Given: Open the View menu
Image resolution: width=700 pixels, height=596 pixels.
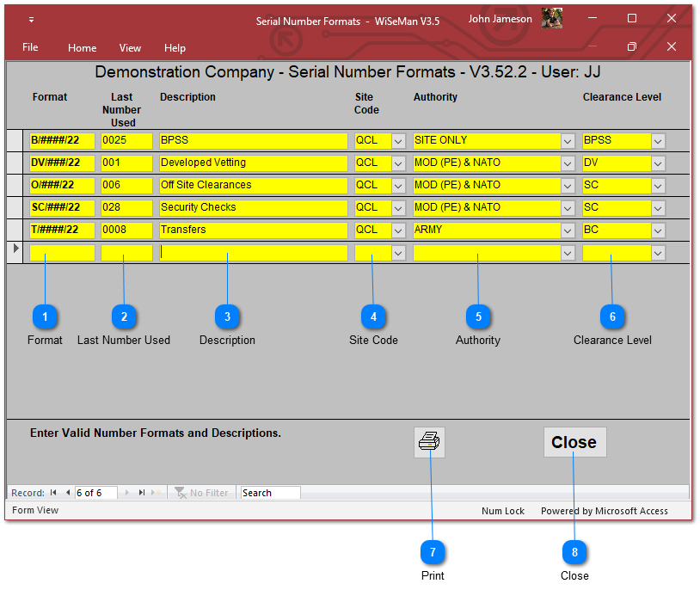Looking at the screenshot, I should coord(130,48).
